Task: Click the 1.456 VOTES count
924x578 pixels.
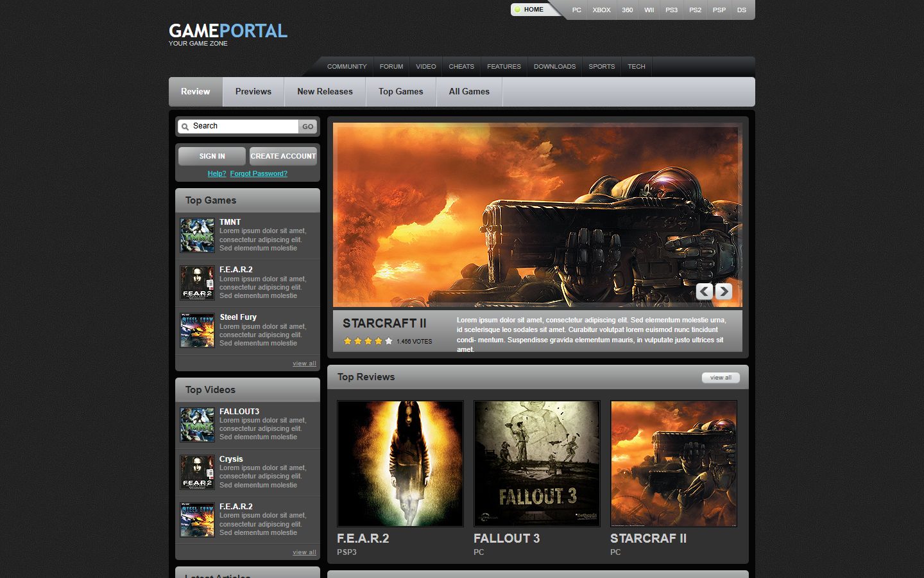Action: point(415,342)
